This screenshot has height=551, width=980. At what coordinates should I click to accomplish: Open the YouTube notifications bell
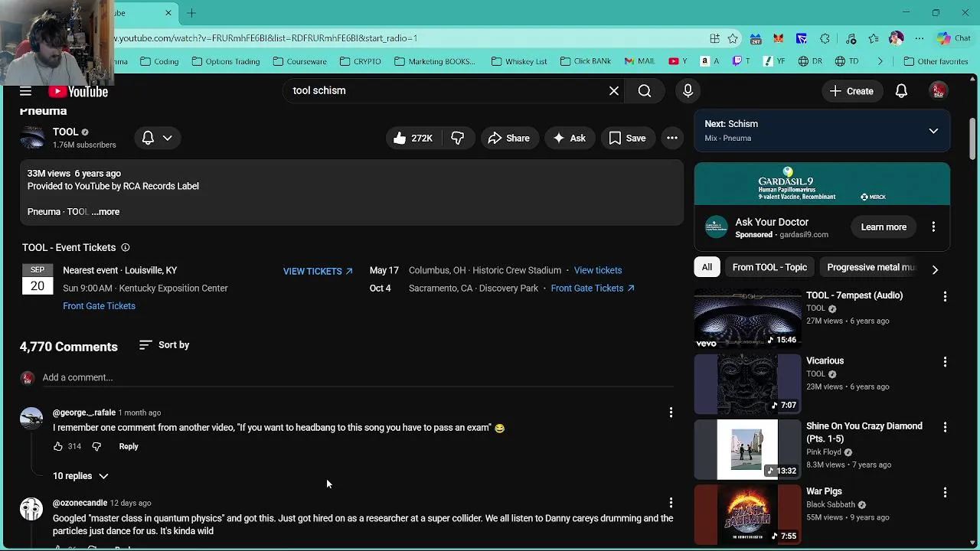pos(901,91)
